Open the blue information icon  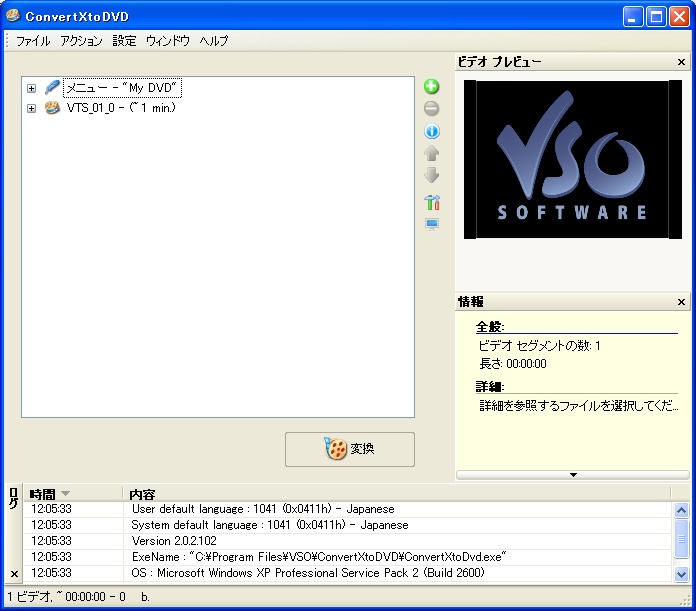(431, 131)
